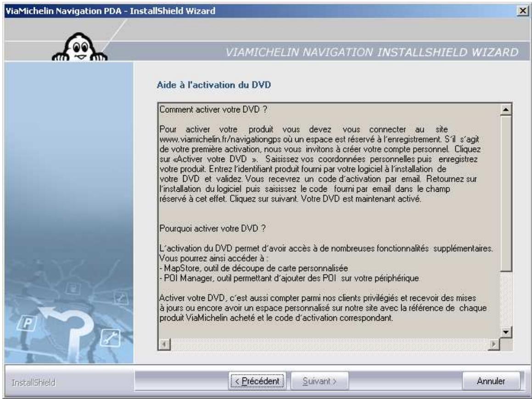The height and width of the screenshot is (399, 532).
Task: Click the horizontal scrollbar left arrow
Action: [x=164, y=344]
